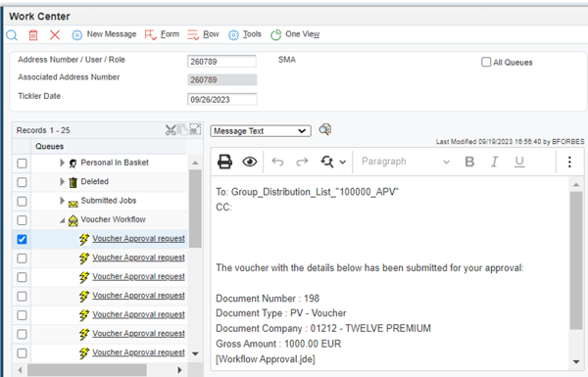Toggle Italic formatting

pos(494,162)
